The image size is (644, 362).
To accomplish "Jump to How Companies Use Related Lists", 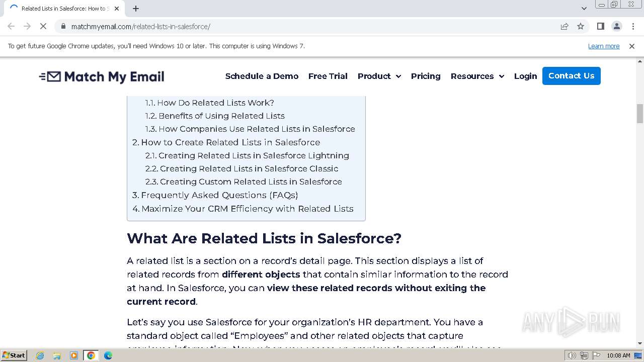I will coord(250,129).
